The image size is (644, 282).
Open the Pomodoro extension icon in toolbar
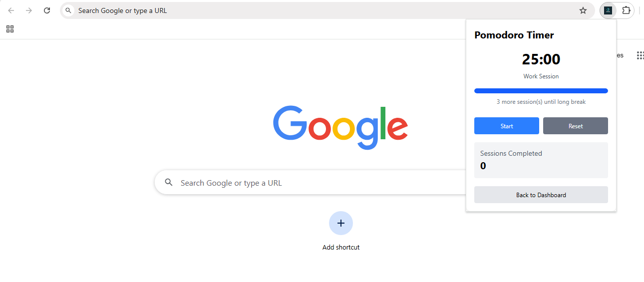(x=608, y=10)
